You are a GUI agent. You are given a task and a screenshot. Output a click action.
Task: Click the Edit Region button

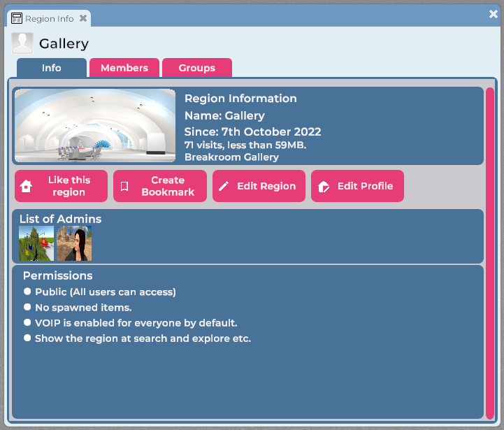(259, 186)
